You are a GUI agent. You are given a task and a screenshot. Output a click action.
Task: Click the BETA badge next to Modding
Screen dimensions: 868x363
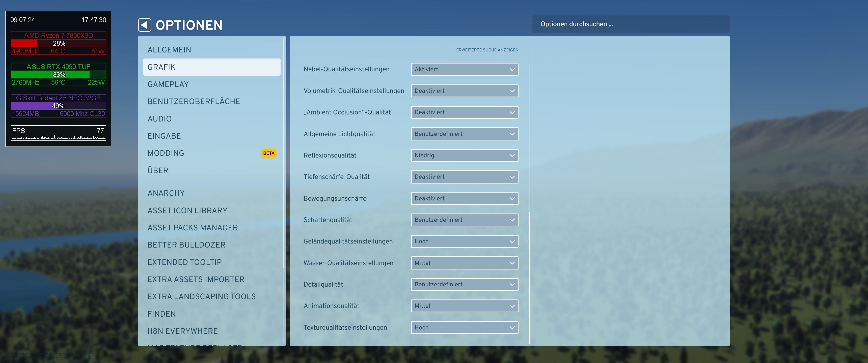268,153
